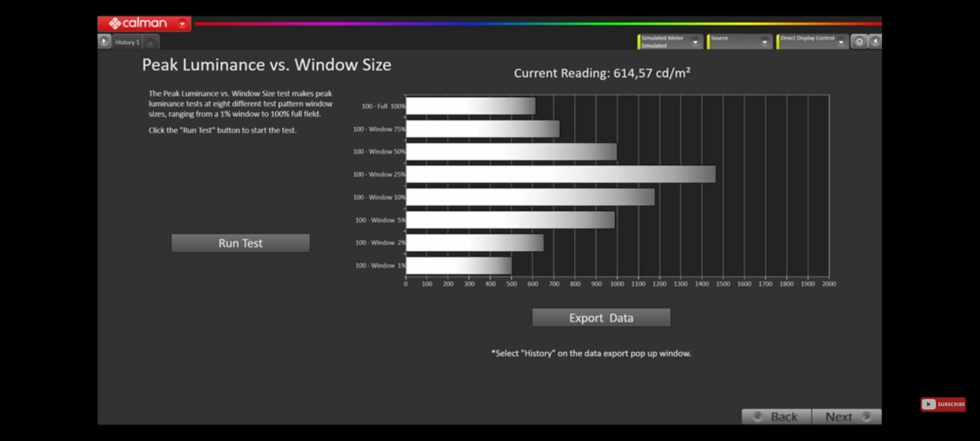
Task: Click the rainbow color spectrum bar
Action: 538,24
